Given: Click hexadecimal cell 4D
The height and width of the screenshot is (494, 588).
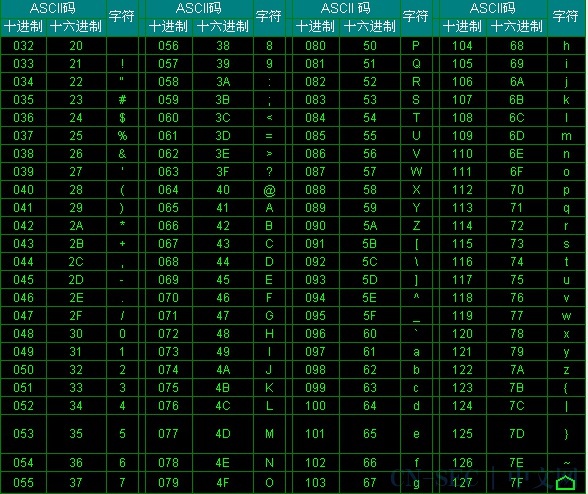Looking at the screenshot, I should pyautogui.click(x=223, y=434).
